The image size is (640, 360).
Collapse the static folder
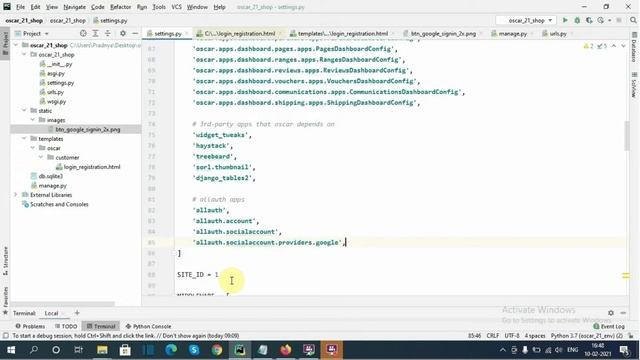[24, 111]
